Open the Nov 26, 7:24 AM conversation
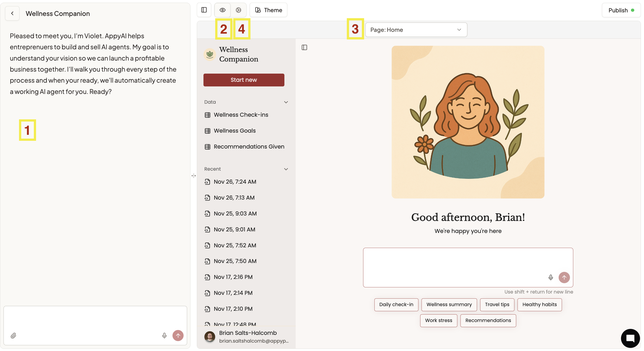The width and height of the screenshot is (644, 351). click(x=235, y=182)
